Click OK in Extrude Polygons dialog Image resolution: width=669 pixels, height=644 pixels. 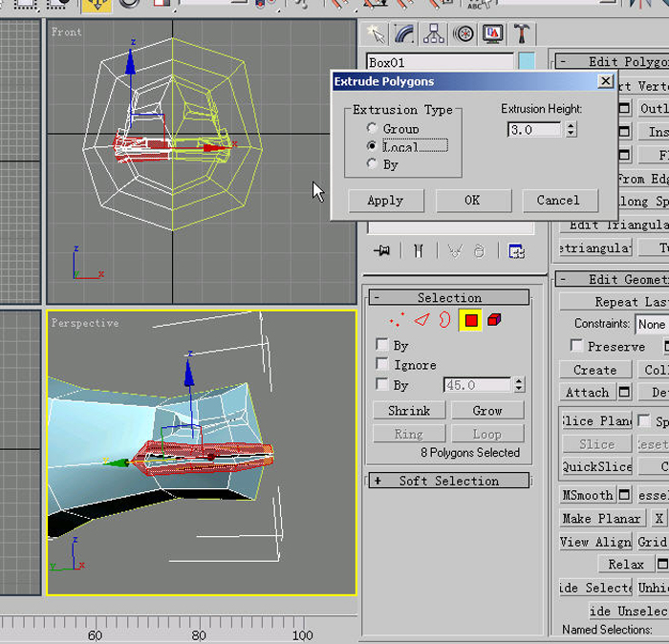click(x=473, y=201)
